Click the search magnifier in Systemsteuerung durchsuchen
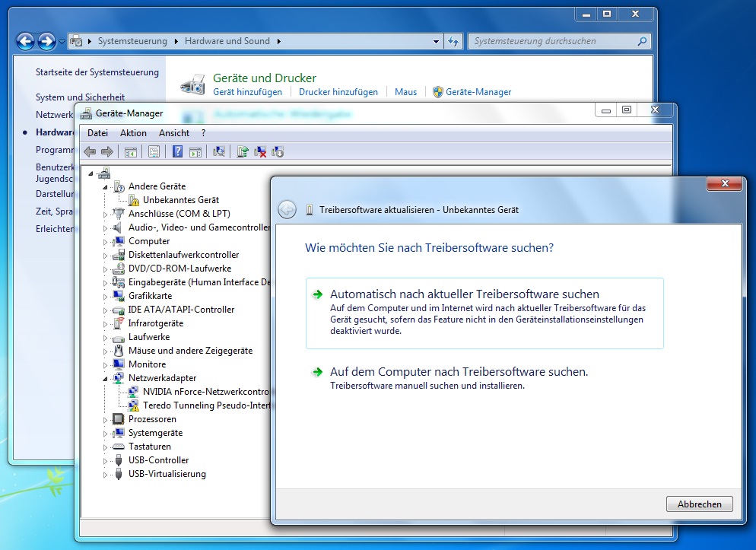Screen dimensions: 756x550 (x=642, y=41)
